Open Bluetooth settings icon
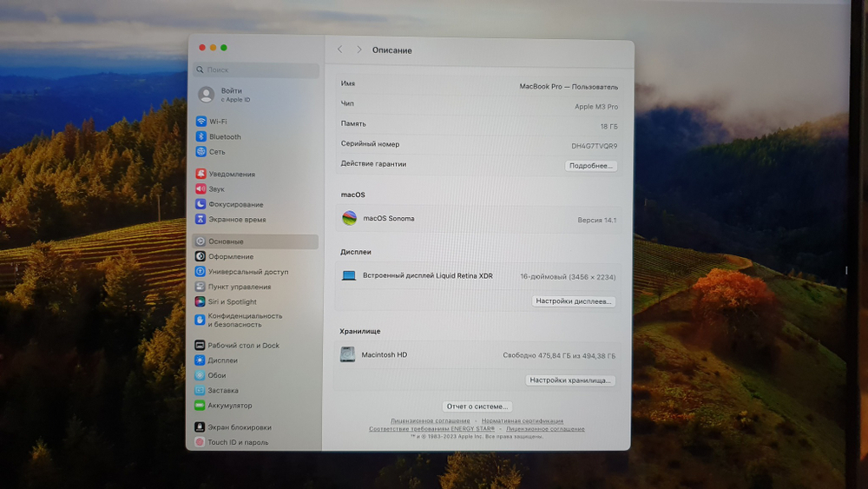This screenshot has height=489, width=868. point(201,136)
